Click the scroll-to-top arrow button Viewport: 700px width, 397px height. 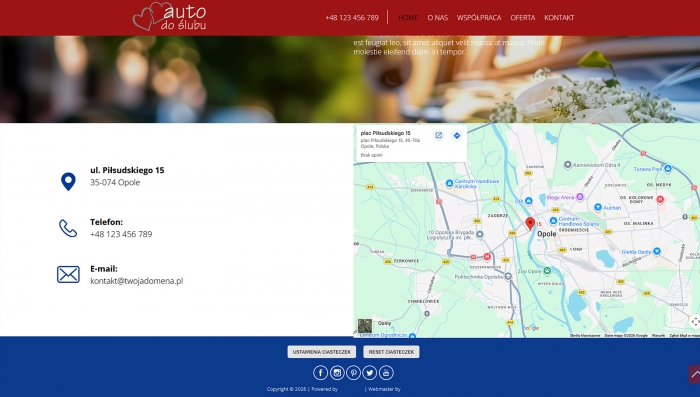(x=694, y=374)
